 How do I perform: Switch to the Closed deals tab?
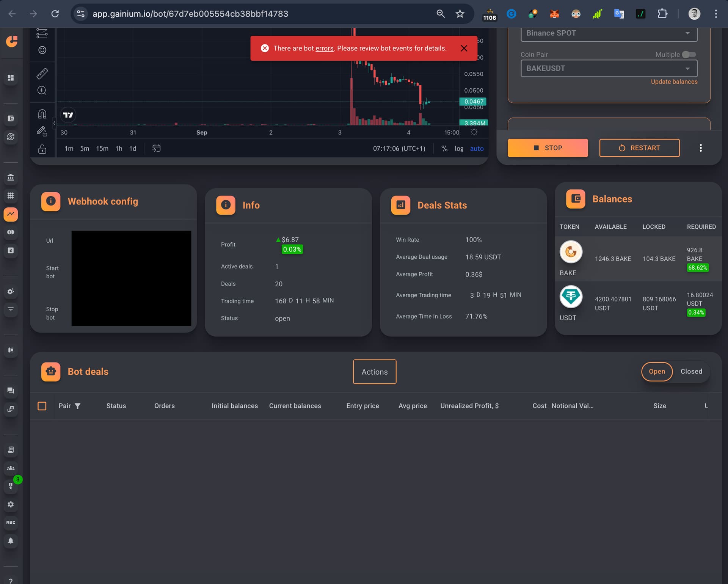[x=691, y=372]
